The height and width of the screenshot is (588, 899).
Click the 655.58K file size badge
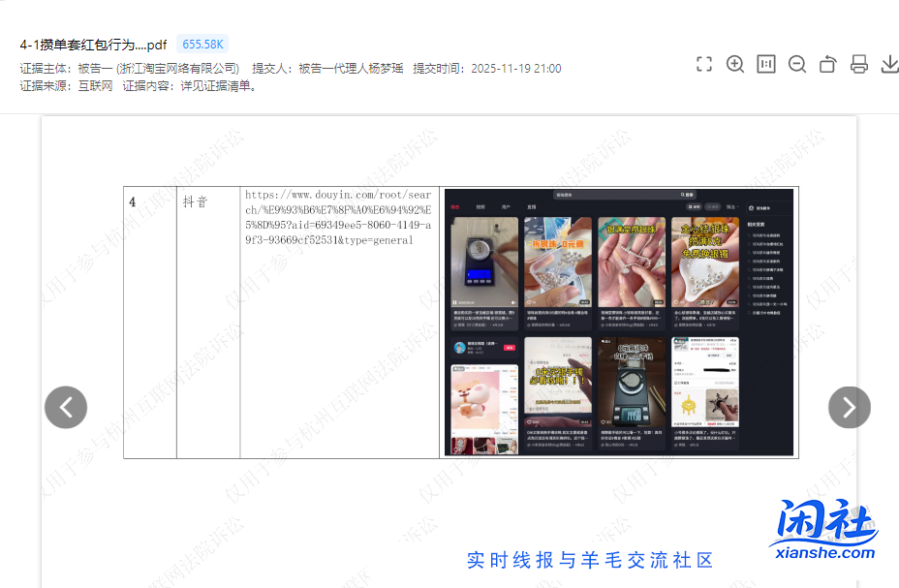[x=201, y=44]
